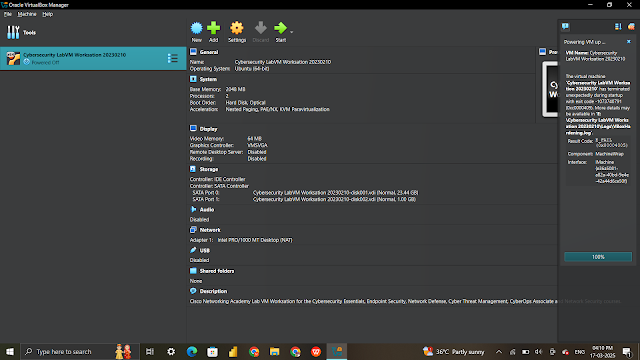Click the grayed Discard toolbar icon
Viewport: 640px width, 360px height.
[260, 28]
